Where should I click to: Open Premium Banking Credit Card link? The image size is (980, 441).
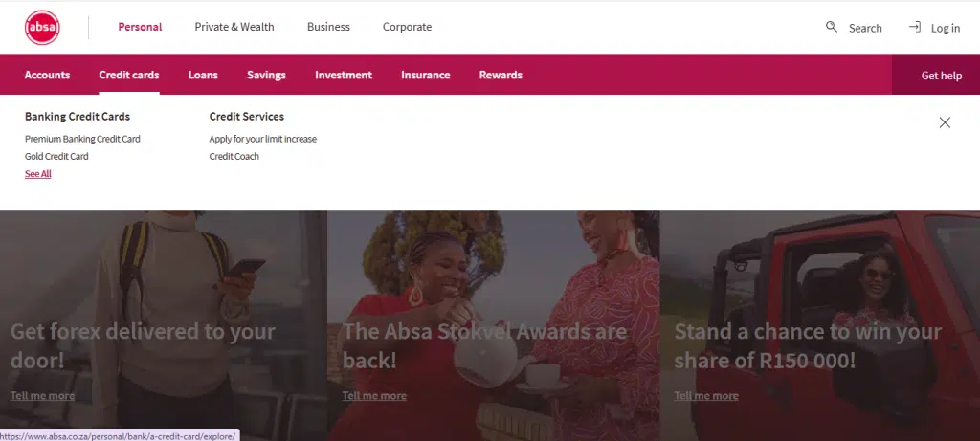(82, 139)
